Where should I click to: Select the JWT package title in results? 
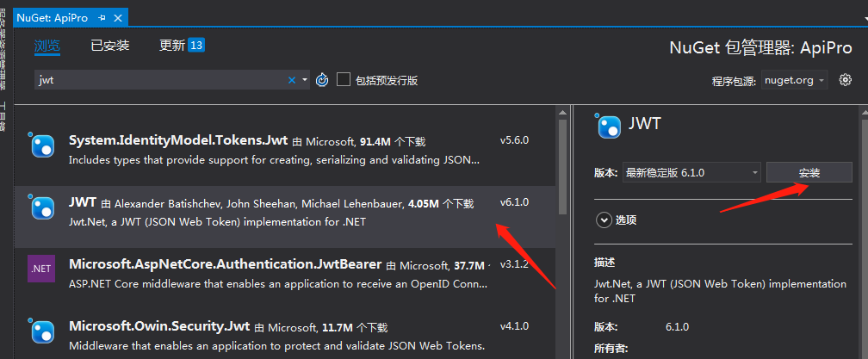click(x=83, y=202)
